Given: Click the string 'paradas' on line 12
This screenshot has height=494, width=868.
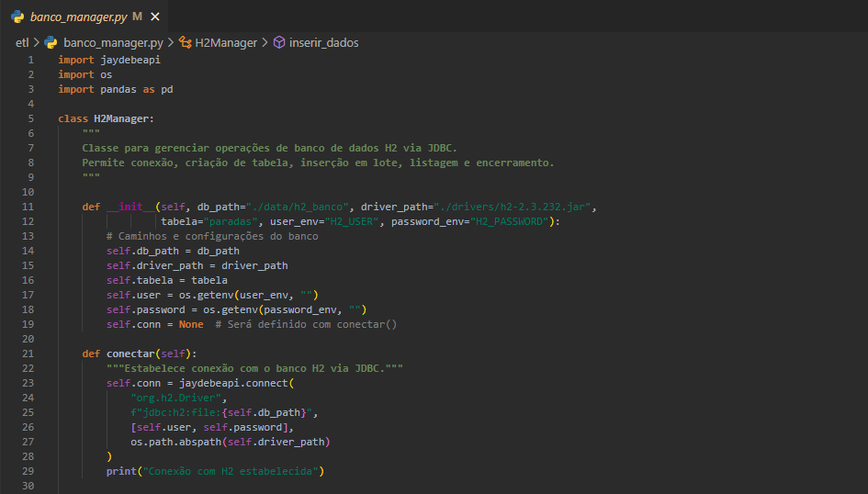Looking at the screenshot, I should click(231, 221).
